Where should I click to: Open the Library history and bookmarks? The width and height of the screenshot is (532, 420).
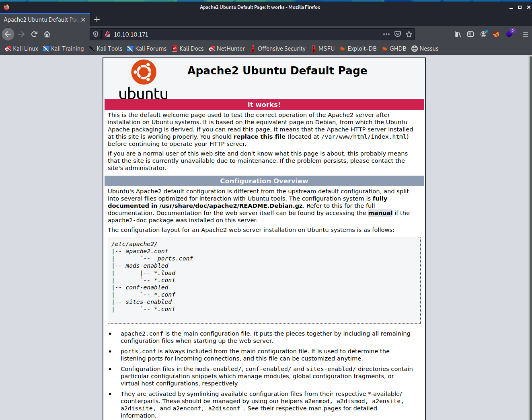[458, 34]
